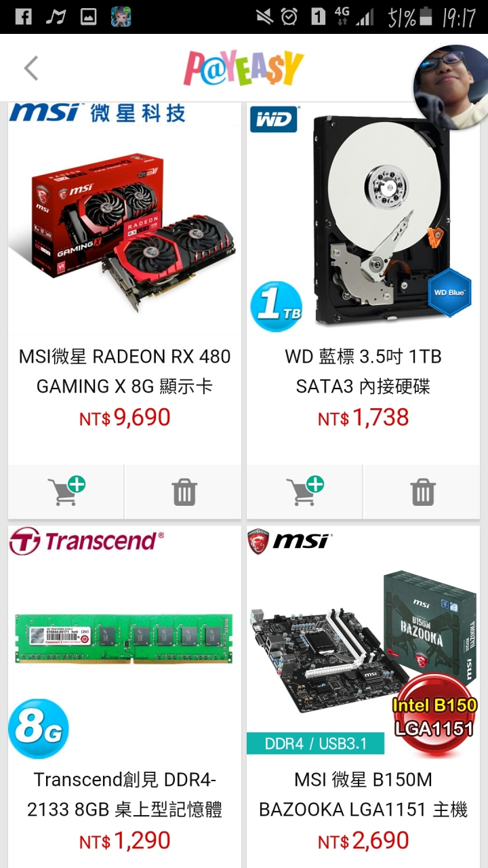Screen dimensions: 488x868
Task: Delete MSI RX 480 from list
Action: 184,492
